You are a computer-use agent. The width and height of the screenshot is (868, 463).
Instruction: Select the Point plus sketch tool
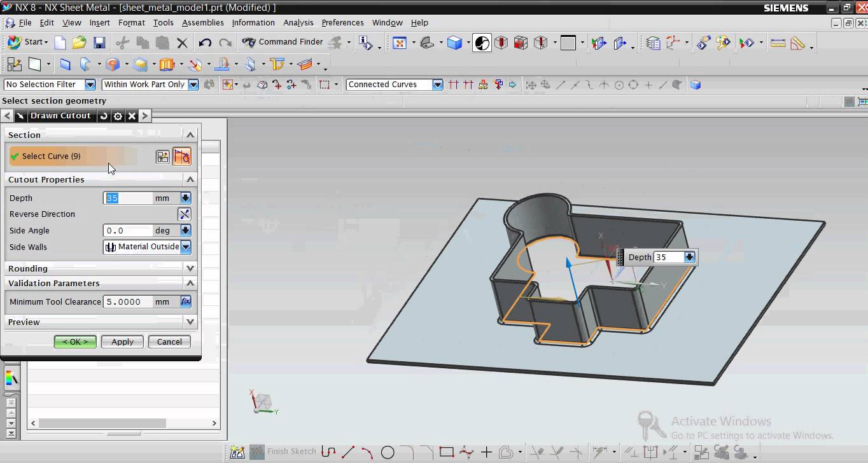[487, 452]
